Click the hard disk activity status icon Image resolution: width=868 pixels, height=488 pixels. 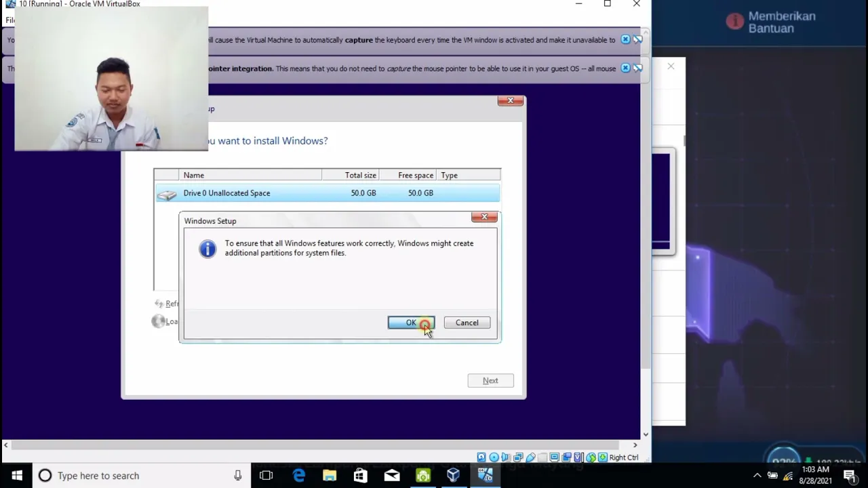coord(481,457)
